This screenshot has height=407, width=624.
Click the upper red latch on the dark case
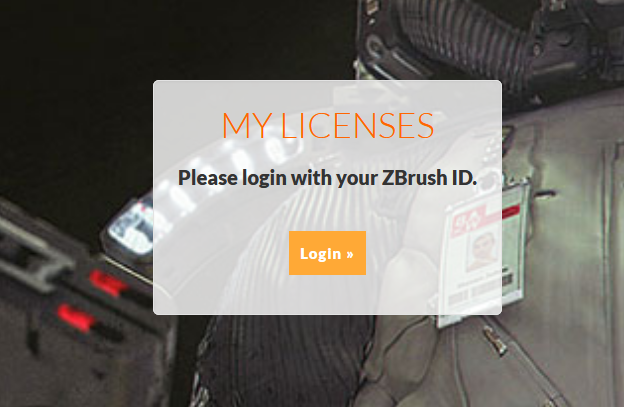click(107, 282)
